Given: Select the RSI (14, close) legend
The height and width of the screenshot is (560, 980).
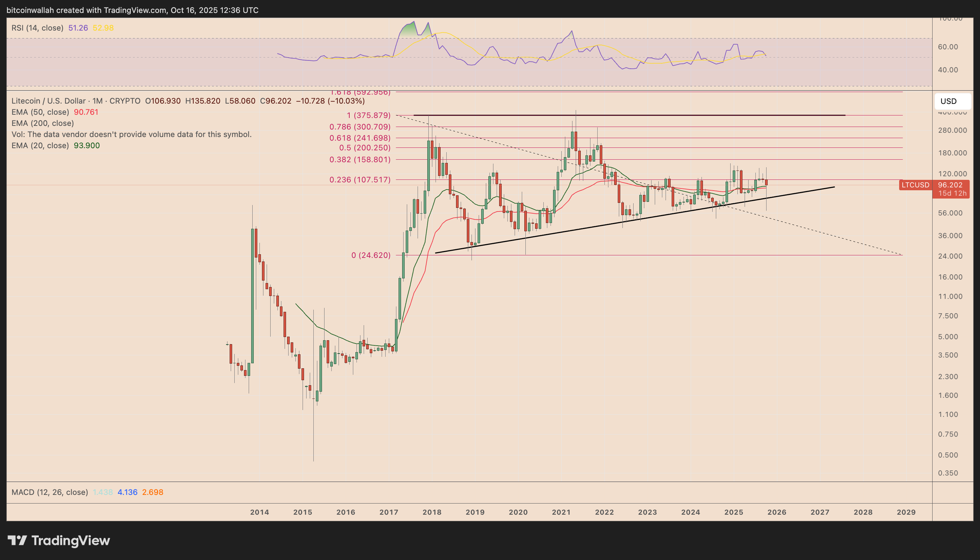Looking at the screenshot, I should (x=37, y=28).
